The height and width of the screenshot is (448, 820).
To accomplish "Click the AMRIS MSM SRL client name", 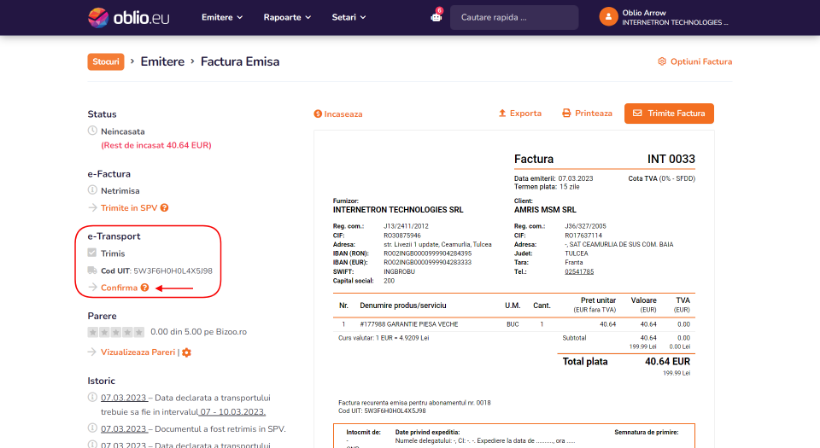I will [545, 210].
